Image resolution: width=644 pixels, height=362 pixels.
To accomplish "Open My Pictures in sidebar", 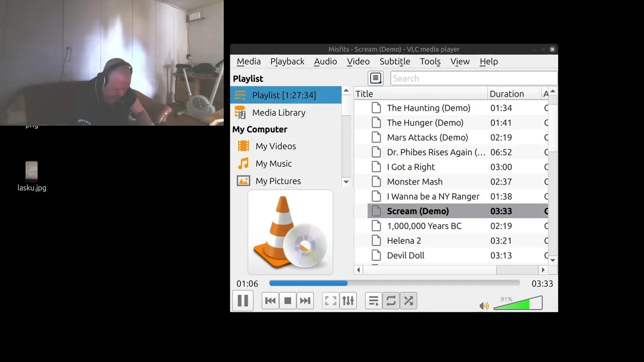I will tap(286, 181).
